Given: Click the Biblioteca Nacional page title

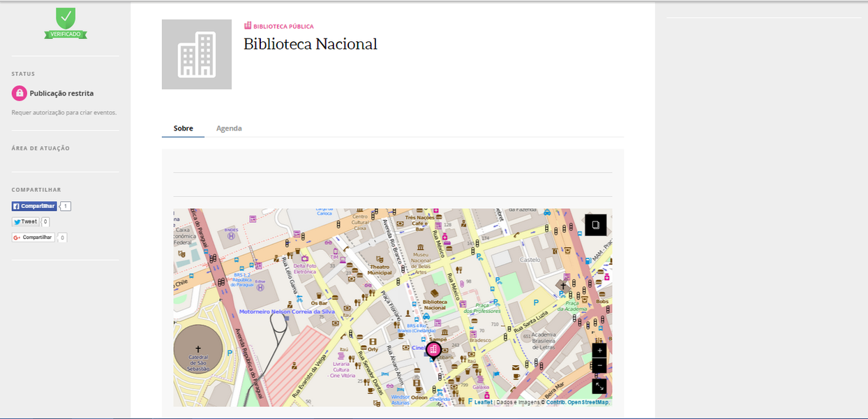Looking at the screenshot, I should pos(310,44).
